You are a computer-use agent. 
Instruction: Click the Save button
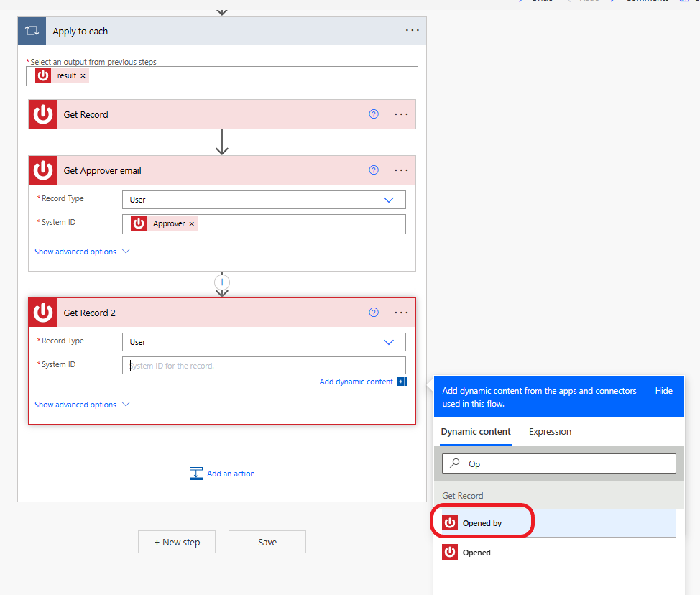tap(267, 542)
